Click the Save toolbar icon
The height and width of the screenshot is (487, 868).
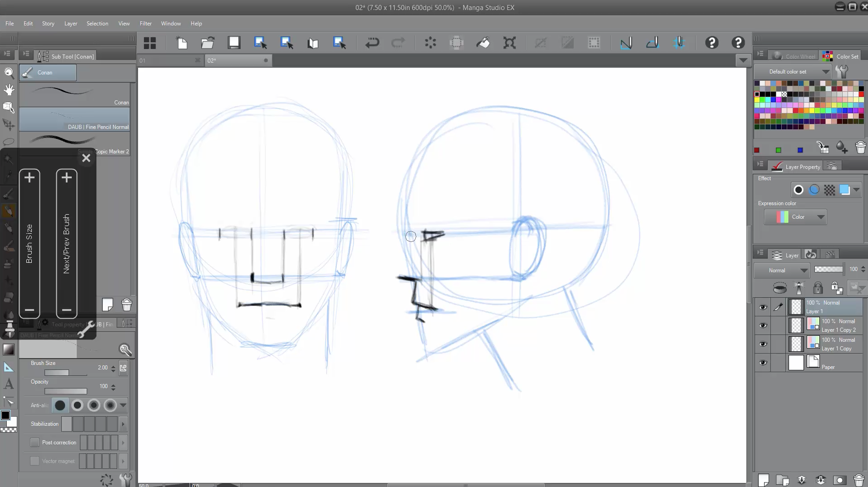pos(234,43)
